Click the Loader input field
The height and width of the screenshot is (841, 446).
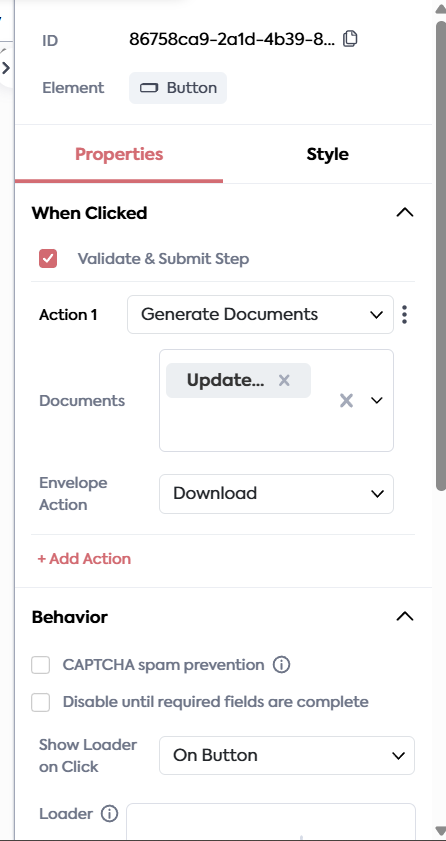(x=271, y=821)
